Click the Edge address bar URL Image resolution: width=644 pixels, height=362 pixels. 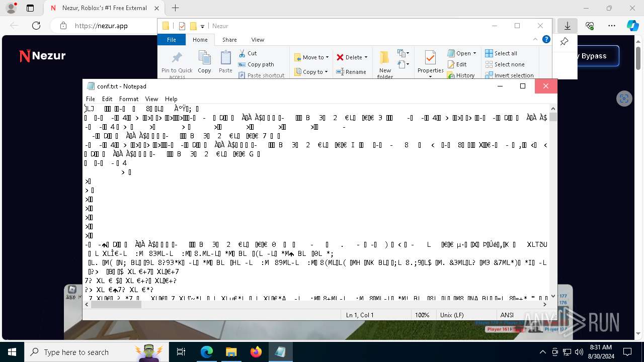101,26
